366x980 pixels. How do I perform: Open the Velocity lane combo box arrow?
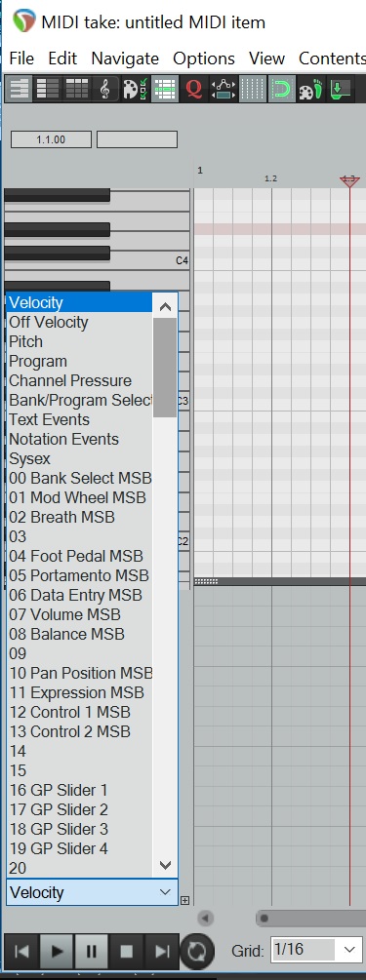coord(165,892)
